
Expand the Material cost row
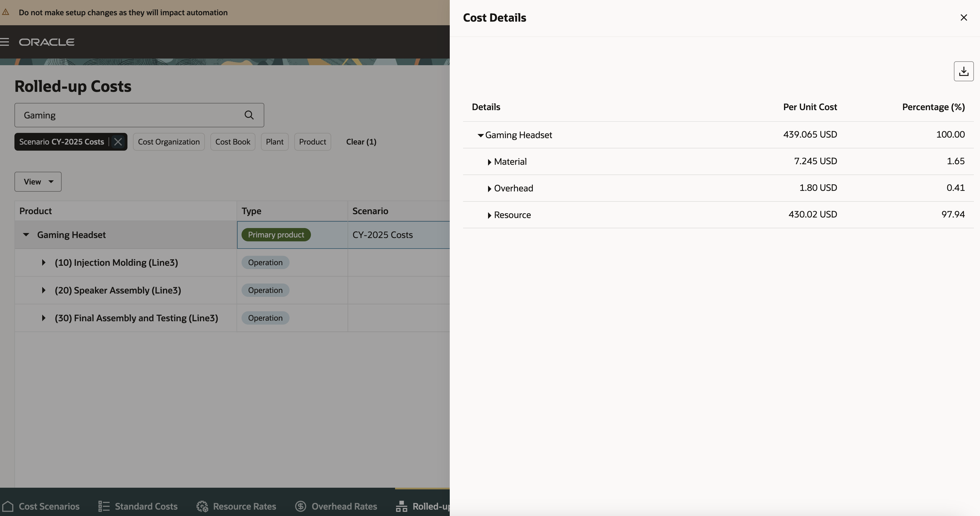489,162
